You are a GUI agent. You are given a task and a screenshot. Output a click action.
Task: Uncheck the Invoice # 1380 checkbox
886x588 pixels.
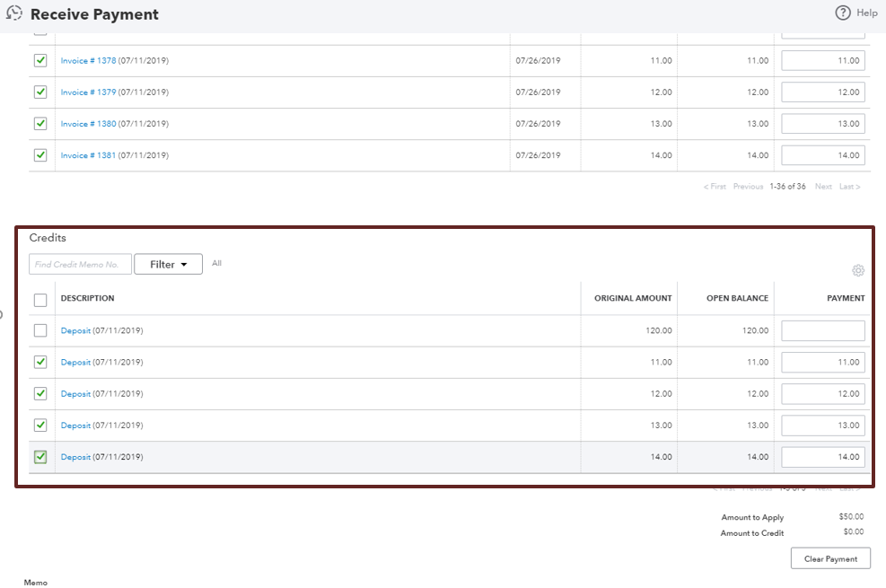40,124
